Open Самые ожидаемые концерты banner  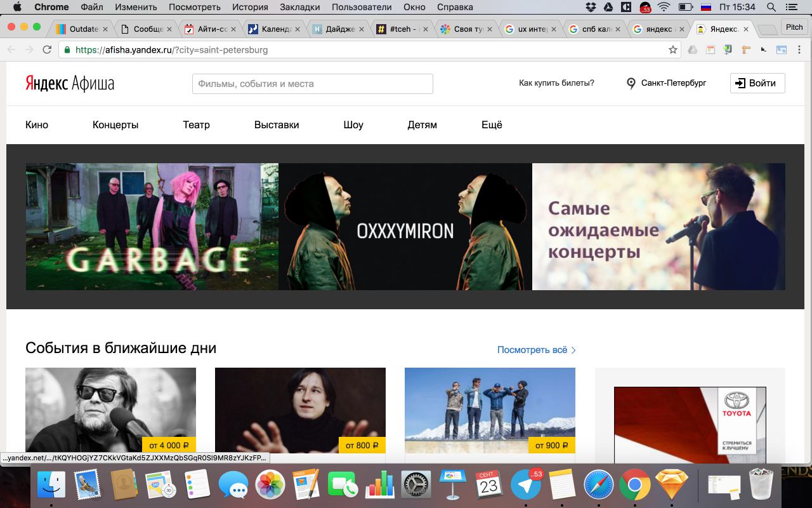[x=658, y=227]
